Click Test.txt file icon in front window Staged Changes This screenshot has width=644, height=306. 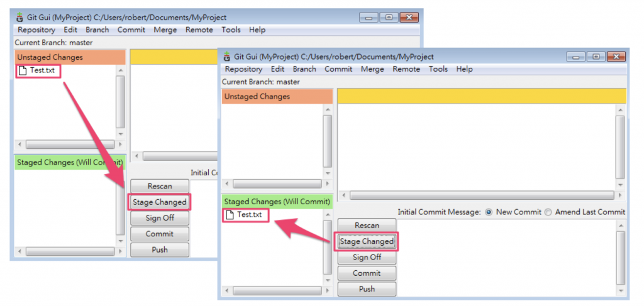pos(230,214)
